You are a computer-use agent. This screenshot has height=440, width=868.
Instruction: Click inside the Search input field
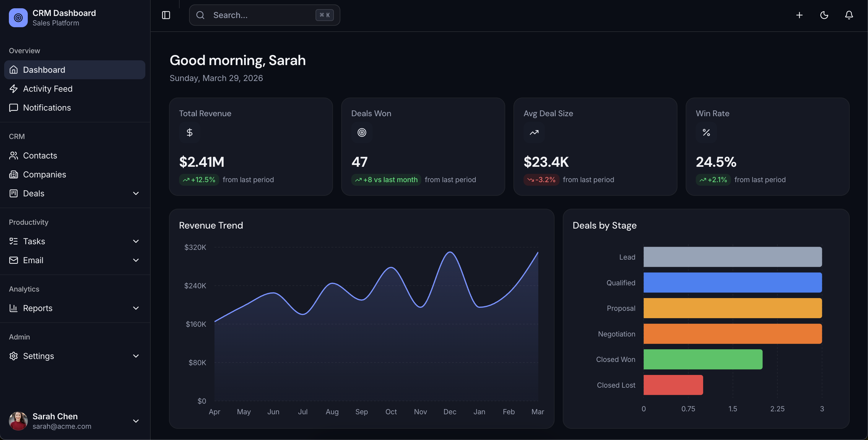263,15
